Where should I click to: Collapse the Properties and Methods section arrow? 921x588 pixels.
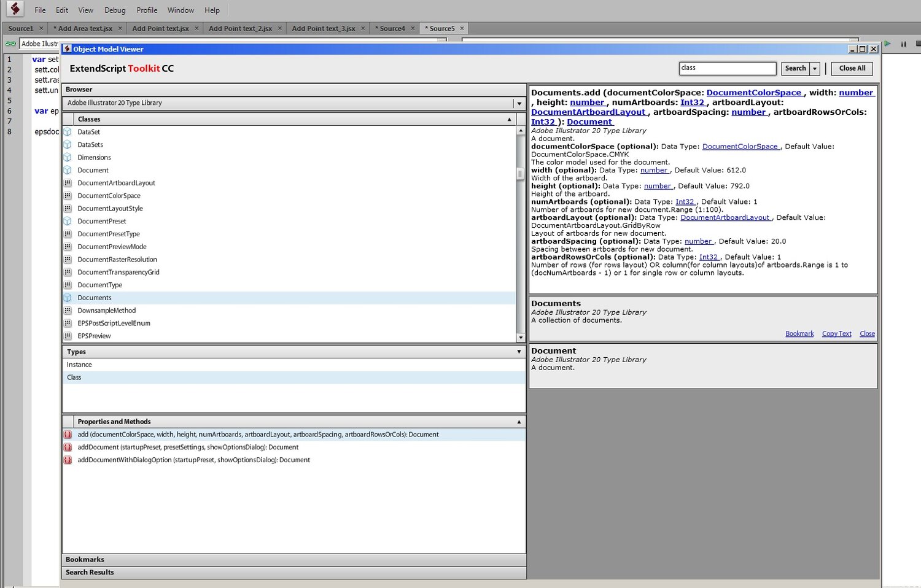coord(519,422)
